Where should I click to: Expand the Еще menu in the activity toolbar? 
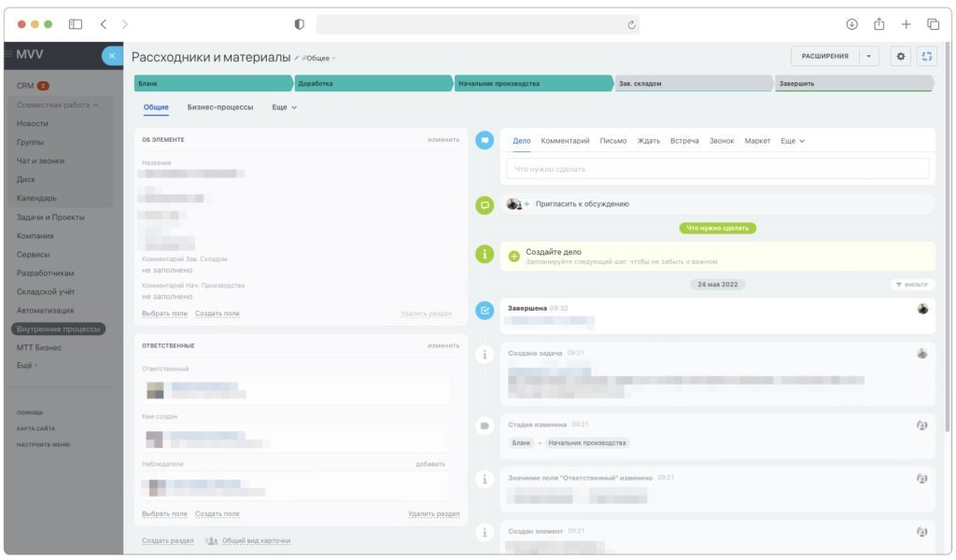pyautogui.click(x=793, y=141)
